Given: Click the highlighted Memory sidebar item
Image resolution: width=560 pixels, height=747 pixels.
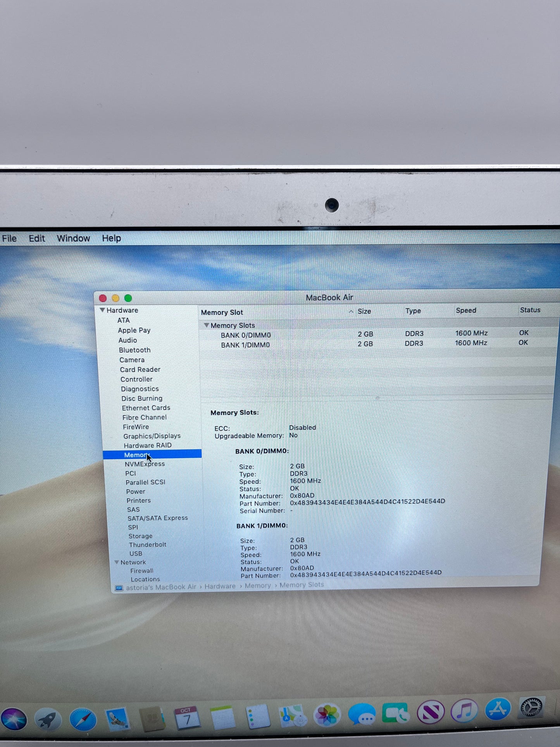Looking at the screenshot, I should pos(152,454).
